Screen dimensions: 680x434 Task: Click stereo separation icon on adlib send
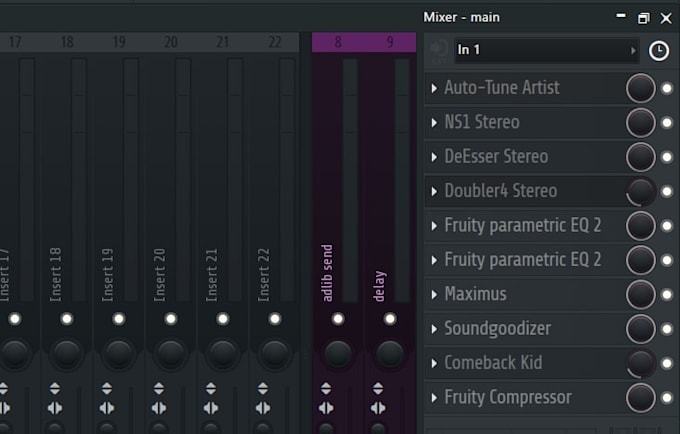[x=326, y=408]
